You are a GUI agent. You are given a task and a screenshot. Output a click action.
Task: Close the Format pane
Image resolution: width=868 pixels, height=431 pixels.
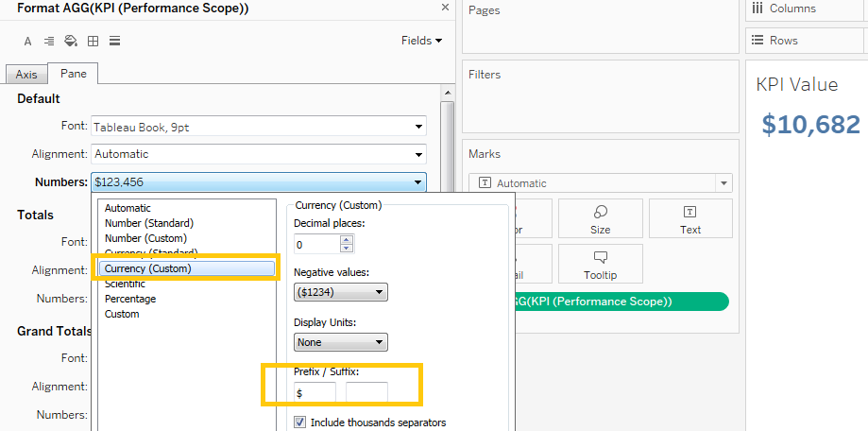tap(445, 8)
